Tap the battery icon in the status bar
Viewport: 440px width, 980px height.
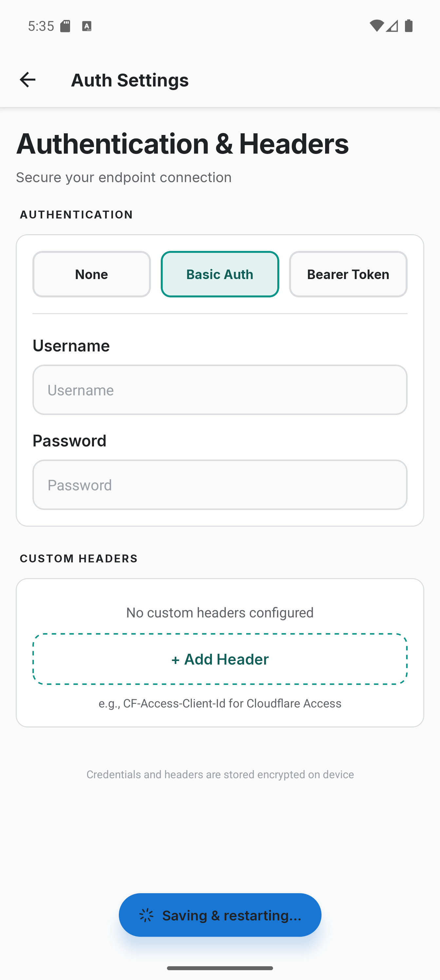pos(409,26)
